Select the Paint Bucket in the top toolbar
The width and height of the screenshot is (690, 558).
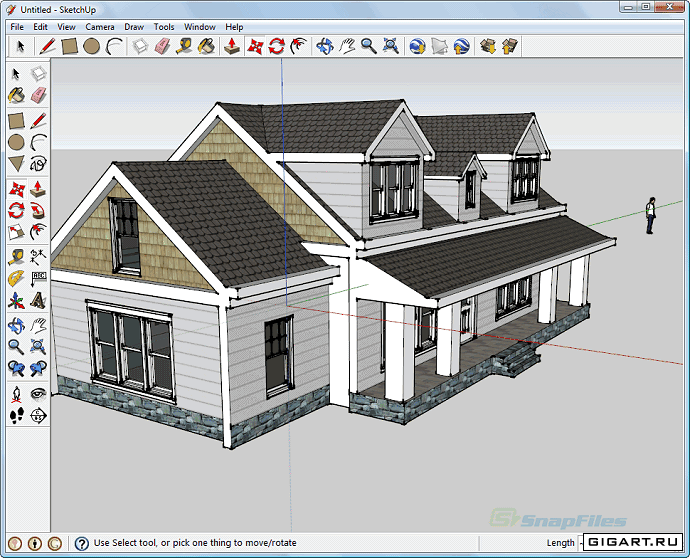206,46
